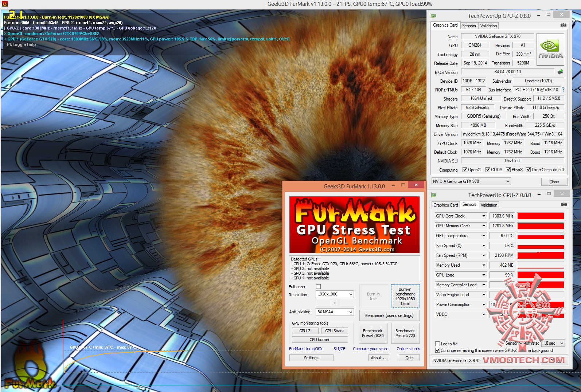
Task: Click the GPU Core Clock red graph bar
Action: point(541,216)
